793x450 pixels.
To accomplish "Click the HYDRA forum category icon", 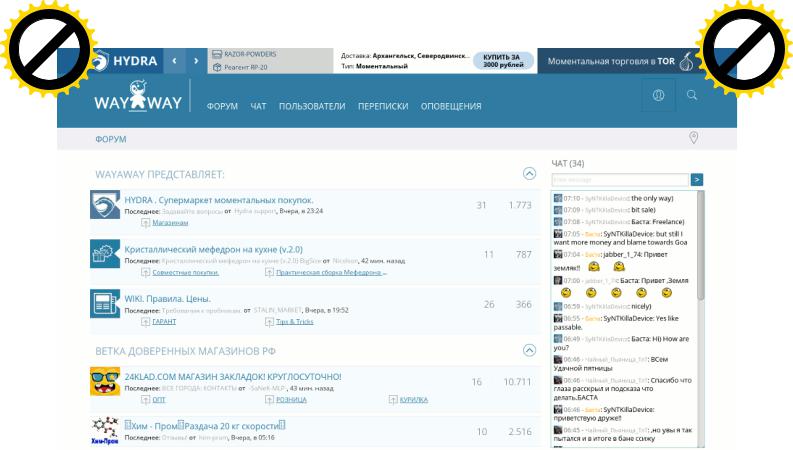I will pos(105,204).
